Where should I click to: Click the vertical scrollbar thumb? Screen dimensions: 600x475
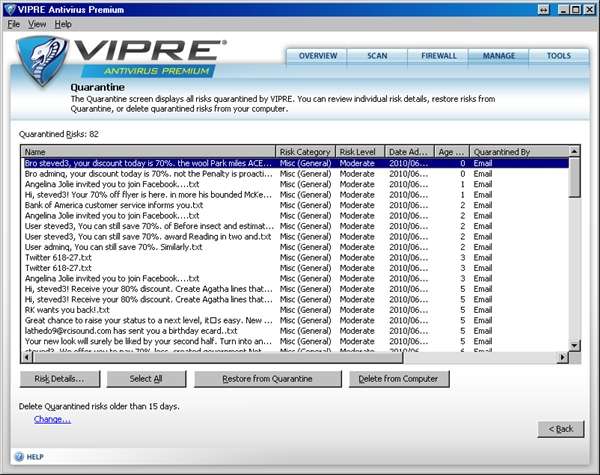click(x=574, y=178)
